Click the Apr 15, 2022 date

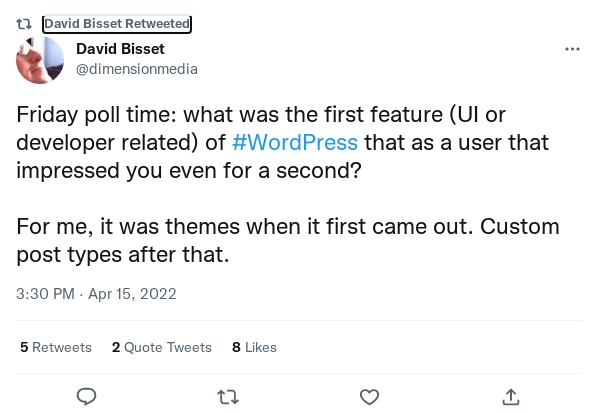click(132, 294)
